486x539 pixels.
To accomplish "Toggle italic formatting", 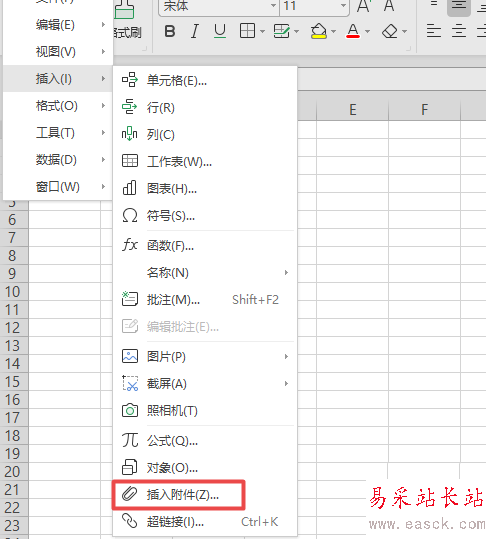I will [195, 31].
